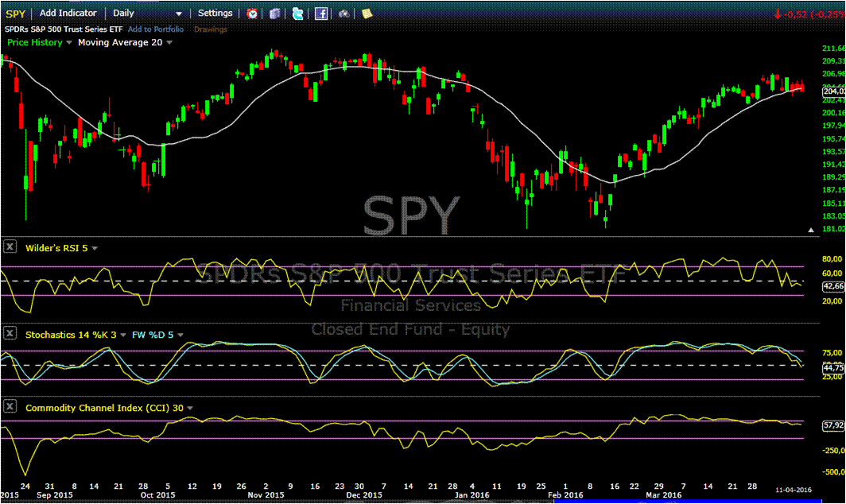Click the Oct 2015 axis label
The height and width of the screenshot is (504, 846).
(157, 494)
